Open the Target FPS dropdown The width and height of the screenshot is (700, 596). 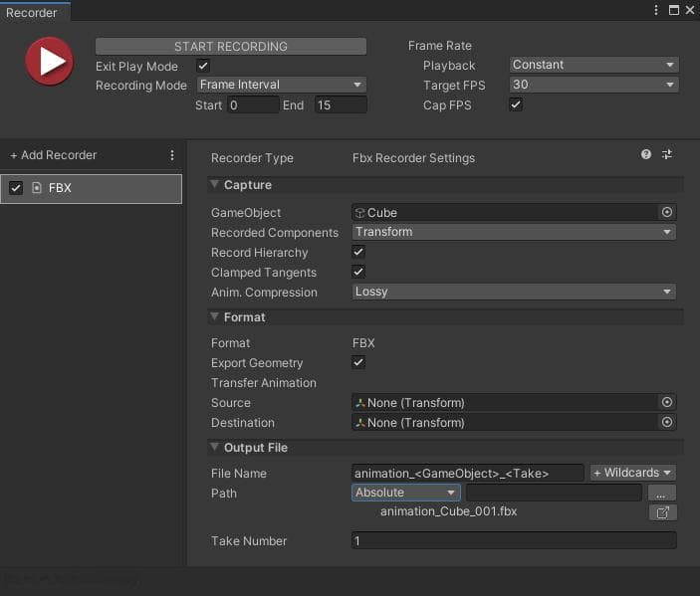pos(593,85)
